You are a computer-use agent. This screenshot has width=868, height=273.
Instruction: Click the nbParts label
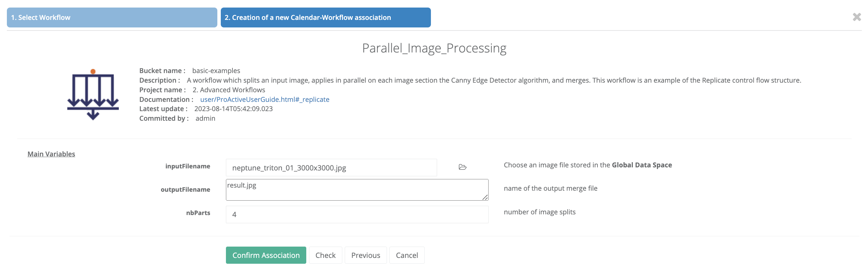pyautogui.click(x=198, y=213)
